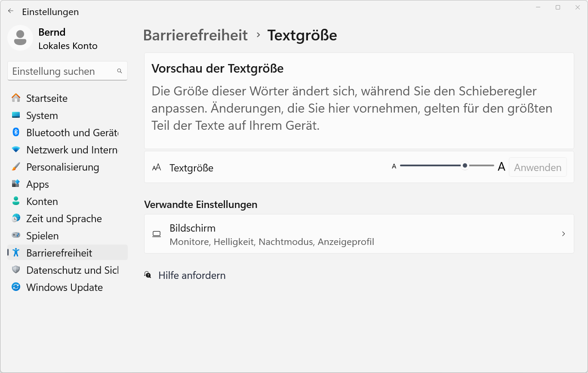
Task: Open Startseite via house icon
Action: point(16,98)
